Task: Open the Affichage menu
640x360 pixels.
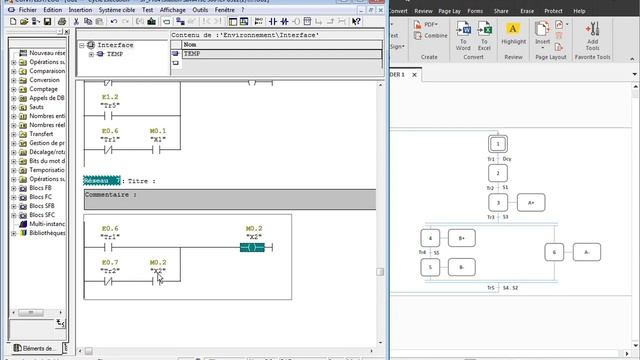Action: [173, 10]
